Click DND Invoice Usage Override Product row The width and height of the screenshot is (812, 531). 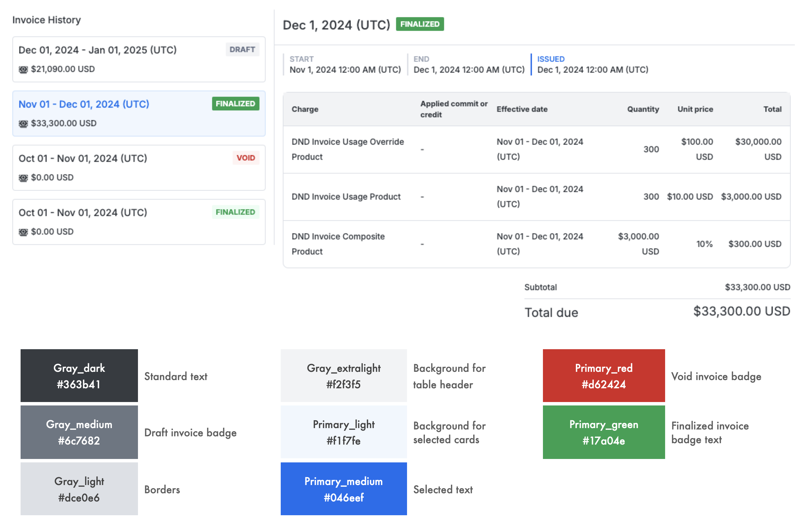point(347,149)
